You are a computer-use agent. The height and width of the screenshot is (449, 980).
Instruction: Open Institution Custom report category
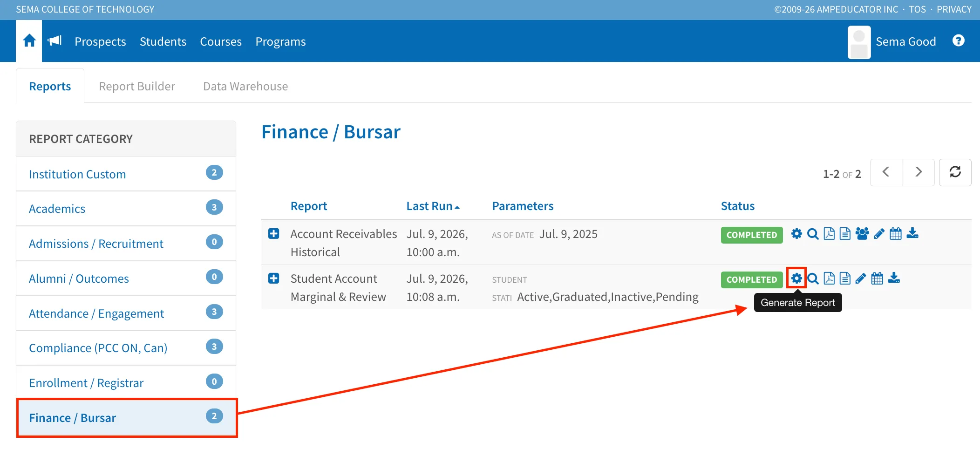click(x=126, y=174)
